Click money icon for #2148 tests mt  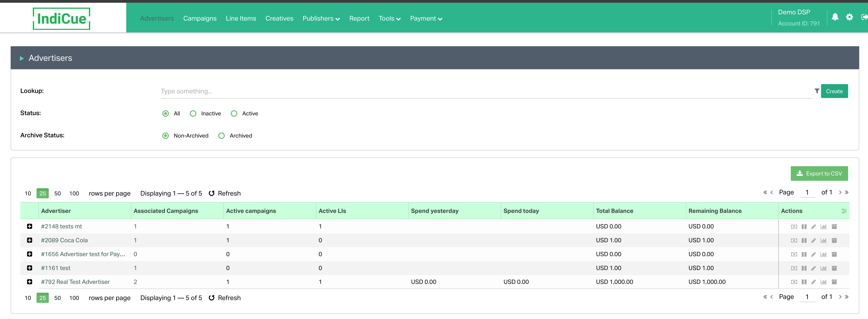[x=794, y=227]
